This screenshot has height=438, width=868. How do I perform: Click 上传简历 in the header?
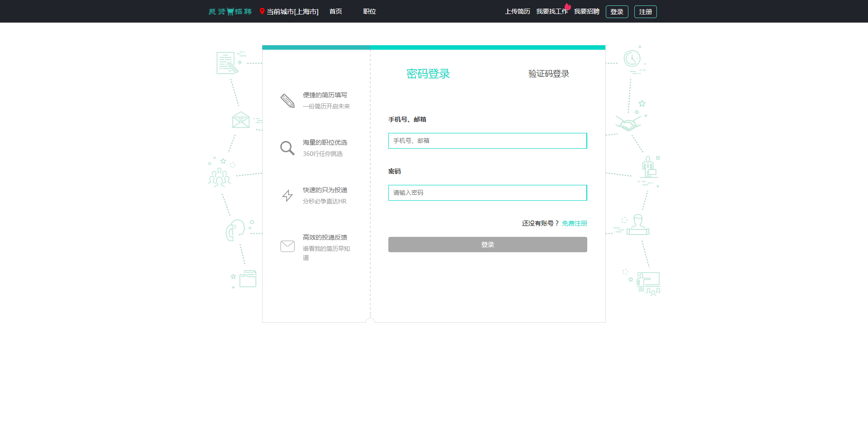tap(517, 11)
